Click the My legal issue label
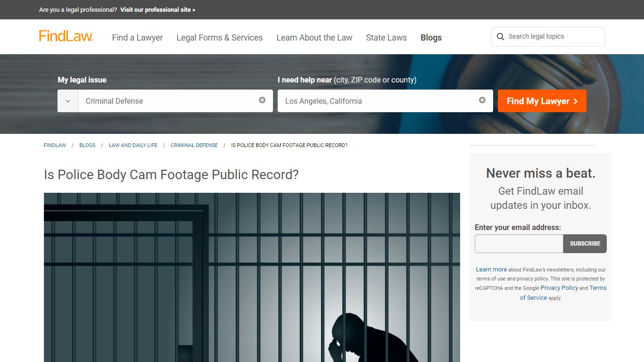644x362 pixels. tap(82, 80)
